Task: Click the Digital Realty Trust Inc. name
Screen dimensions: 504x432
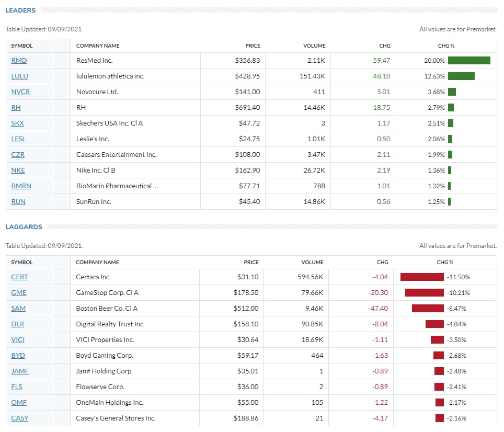Action: pyautogui.click(x=110, y=324)
